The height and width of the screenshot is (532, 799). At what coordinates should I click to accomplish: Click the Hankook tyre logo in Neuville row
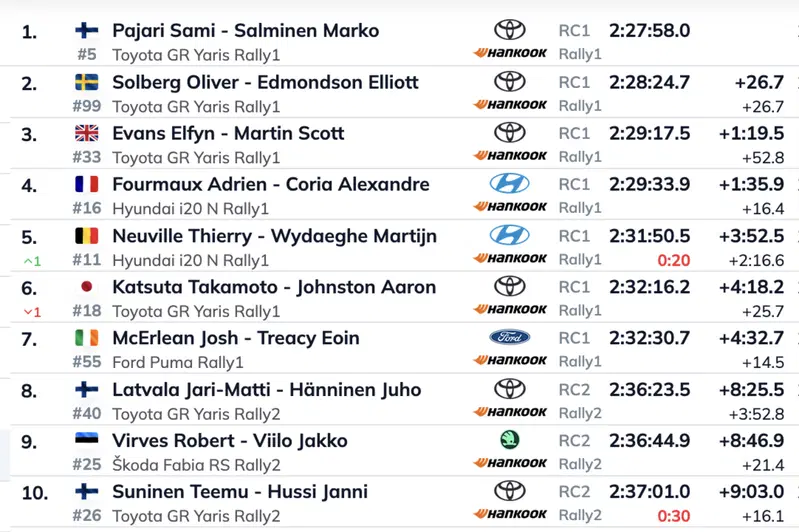click(510, 258)
